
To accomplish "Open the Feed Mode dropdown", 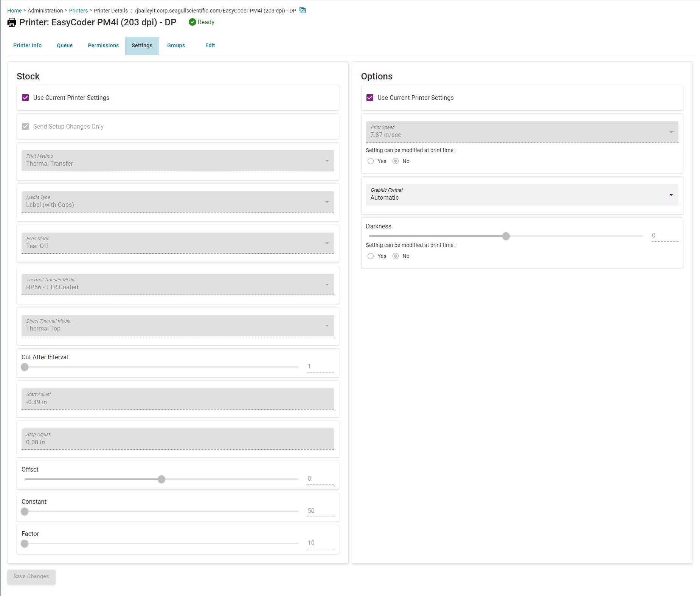I will [178, 243].
